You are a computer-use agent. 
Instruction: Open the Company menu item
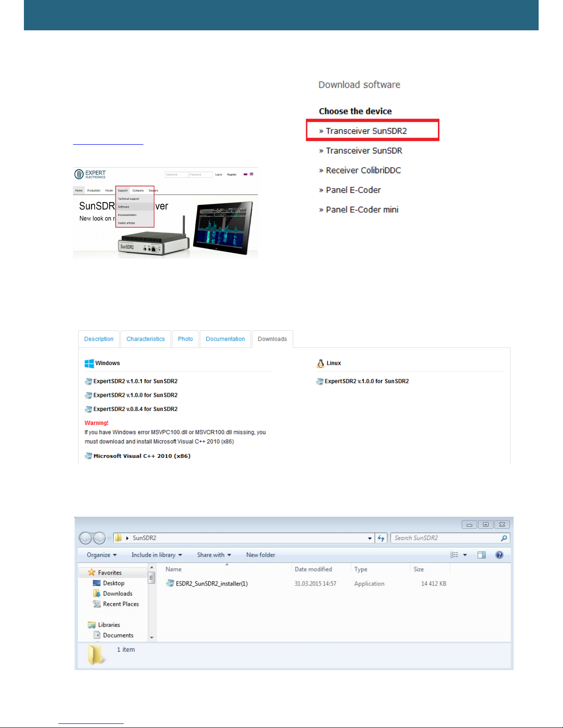click(138, 190)
